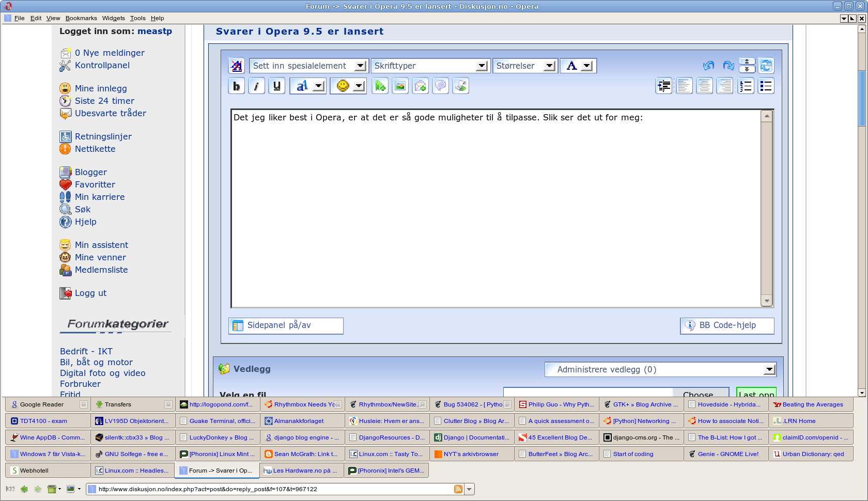Click the insert media icon next to quote
This screenshot has width=868, height=501.
[x=461, y=86]
